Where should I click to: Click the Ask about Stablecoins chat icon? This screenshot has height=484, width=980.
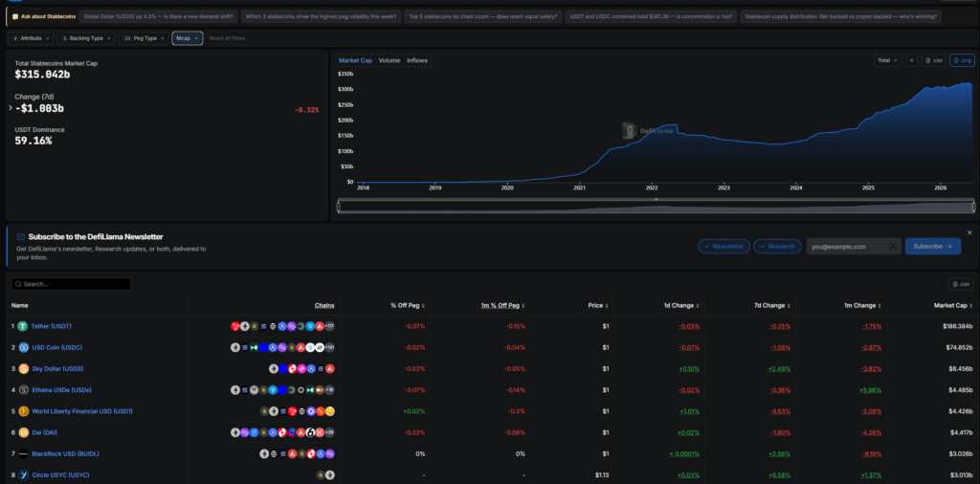[x=15, y=17]
